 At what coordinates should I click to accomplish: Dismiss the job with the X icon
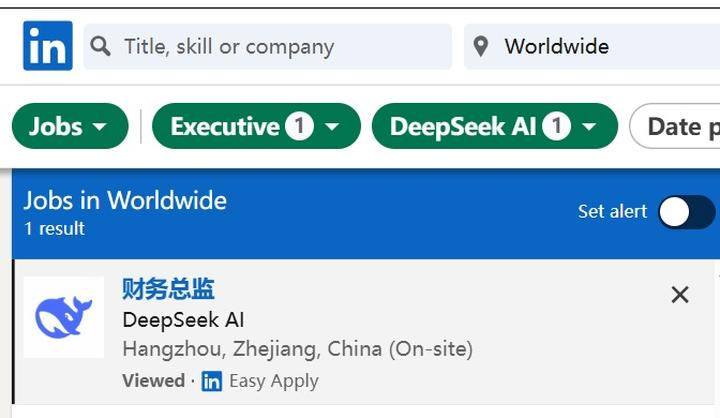(680, 295)
